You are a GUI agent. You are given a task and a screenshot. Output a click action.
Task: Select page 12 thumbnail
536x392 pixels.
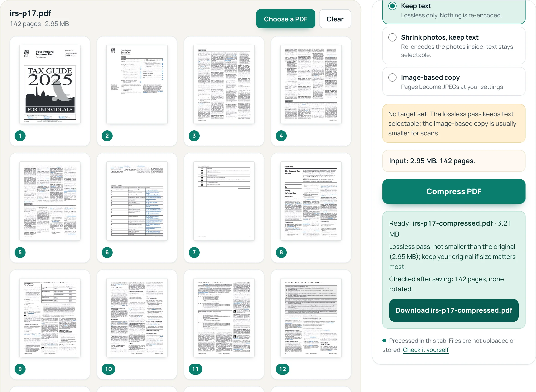311,318
